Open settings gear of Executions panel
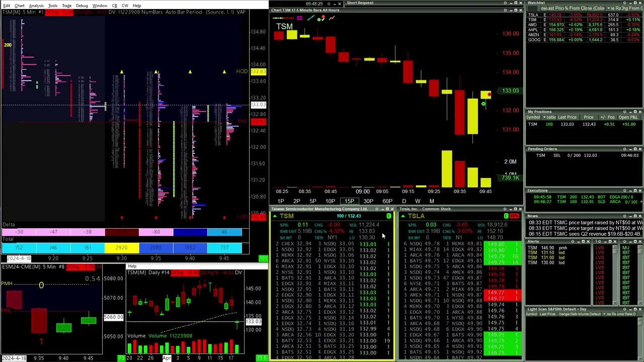This screenshot has height=362, width=644. click(624, 191)
